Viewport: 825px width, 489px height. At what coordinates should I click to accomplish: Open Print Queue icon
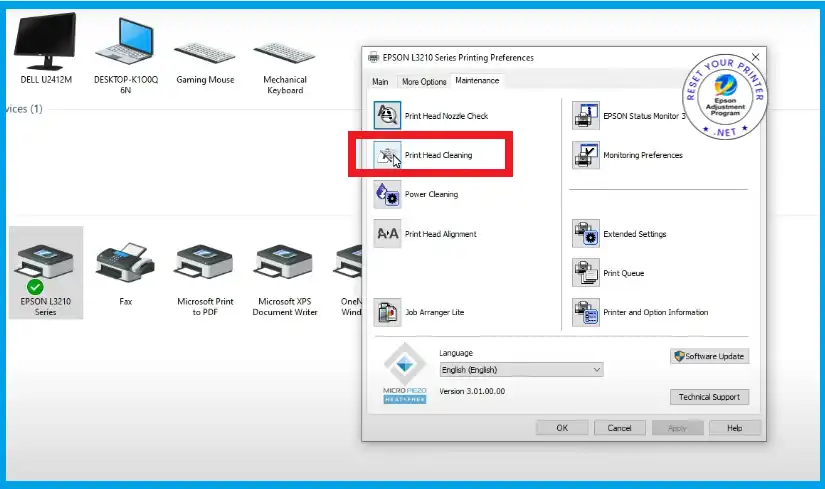pos(586,273)
